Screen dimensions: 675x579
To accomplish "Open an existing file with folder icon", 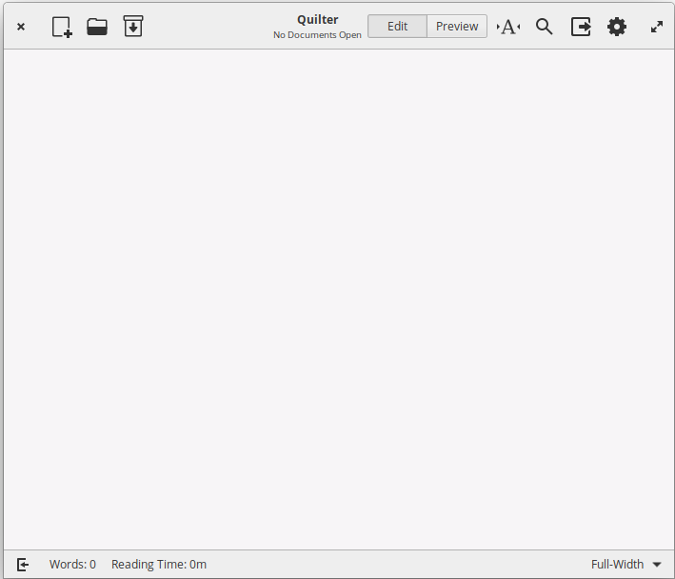I will click(x=97, y=27).
